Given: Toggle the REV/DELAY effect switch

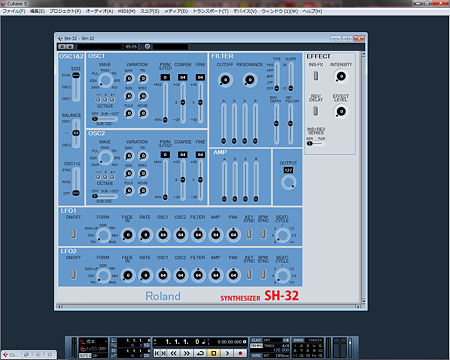Looking at the screenshot, I should (316, 111).
